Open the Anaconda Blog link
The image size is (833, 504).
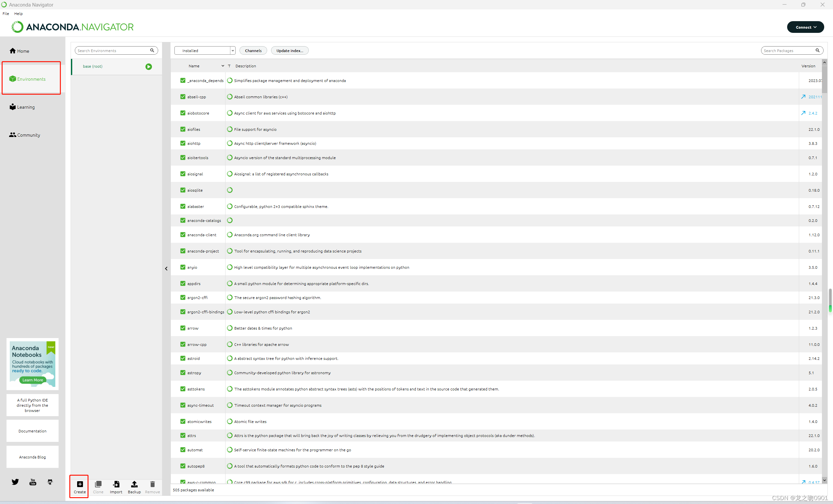click(x=33, y=457)
